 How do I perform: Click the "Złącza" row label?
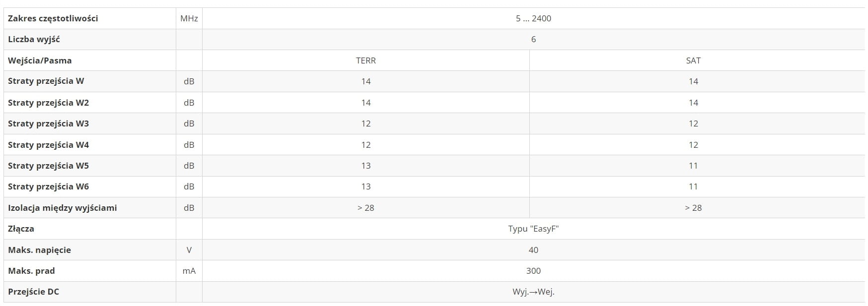pyautogui.click(x=21, y=229)
